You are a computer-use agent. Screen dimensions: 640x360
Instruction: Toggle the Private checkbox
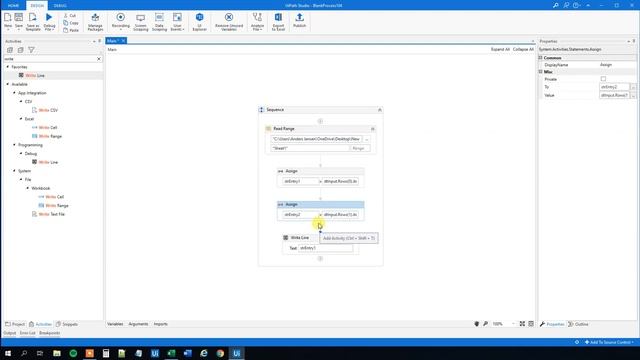[603, 79]
